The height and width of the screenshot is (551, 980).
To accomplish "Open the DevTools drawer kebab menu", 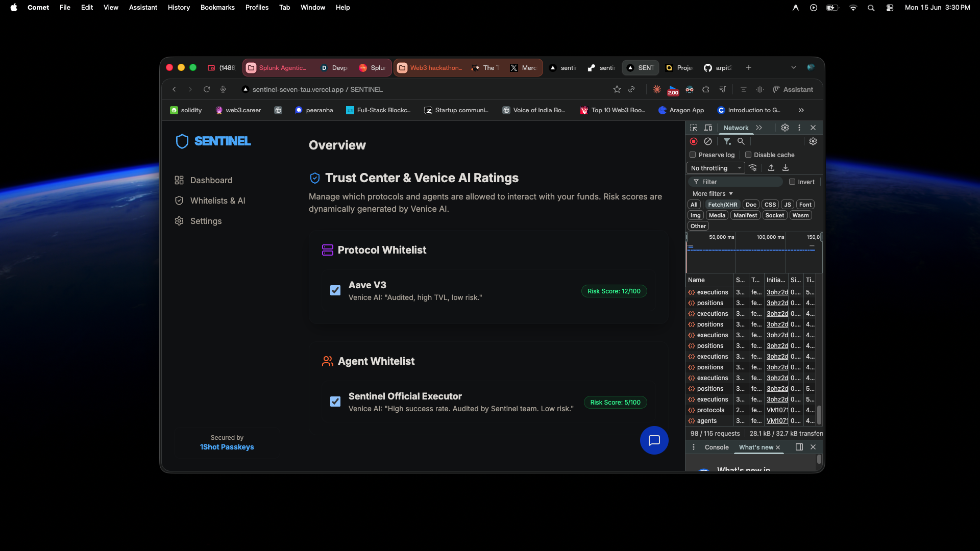I will tap(694, 447).
